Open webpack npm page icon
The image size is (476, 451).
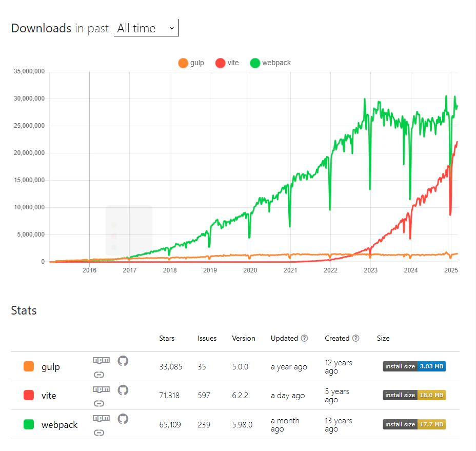click(x=101, y=418)
